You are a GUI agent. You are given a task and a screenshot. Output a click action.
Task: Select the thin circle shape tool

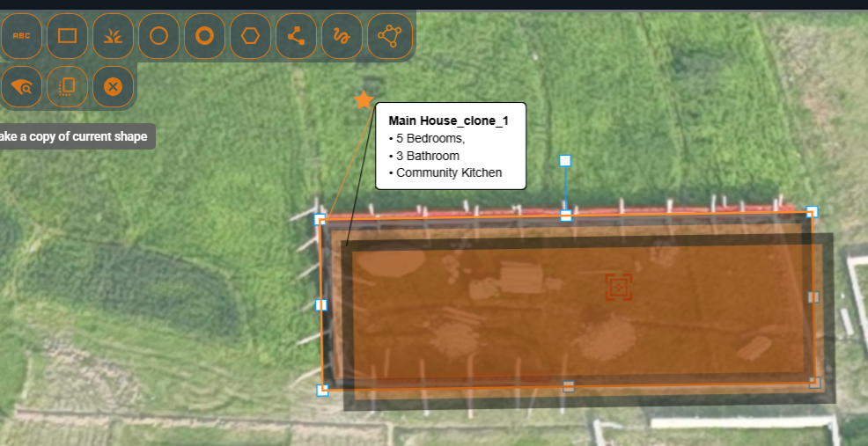[x=158, y=36]
